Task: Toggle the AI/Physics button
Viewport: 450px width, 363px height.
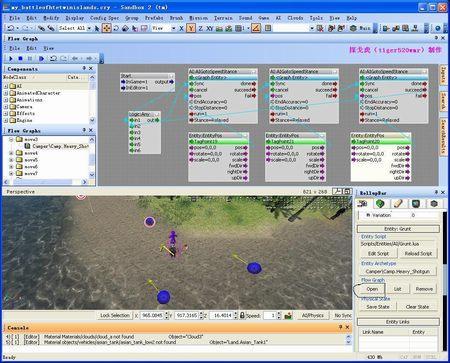Action: 313,315
